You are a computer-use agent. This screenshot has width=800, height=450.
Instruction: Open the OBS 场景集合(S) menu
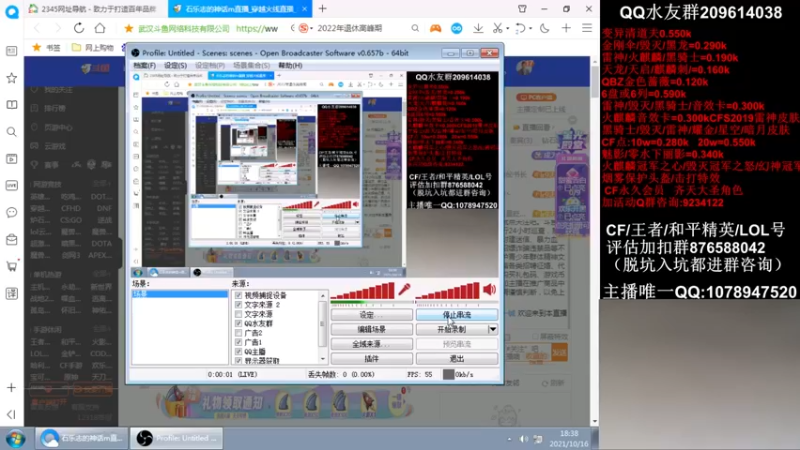[x=252, y=65]
